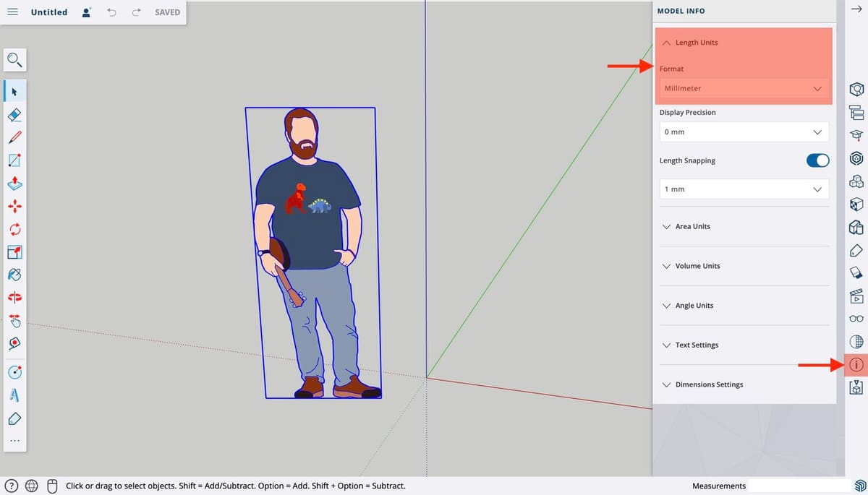Image resolution: width=868 pixels, height=495 pixels.
Task: Open the Outliner panel
Action: click(x=856, y=113)
